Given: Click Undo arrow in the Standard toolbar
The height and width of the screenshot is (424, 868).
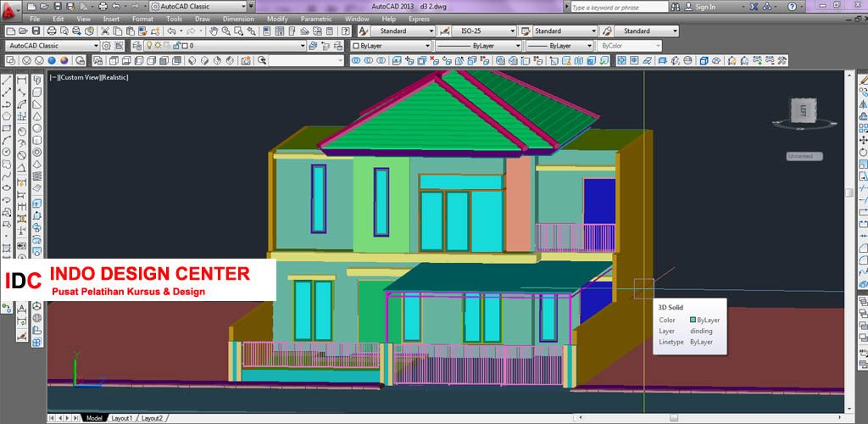Looking at the screenshot, I should click(171, 31).
